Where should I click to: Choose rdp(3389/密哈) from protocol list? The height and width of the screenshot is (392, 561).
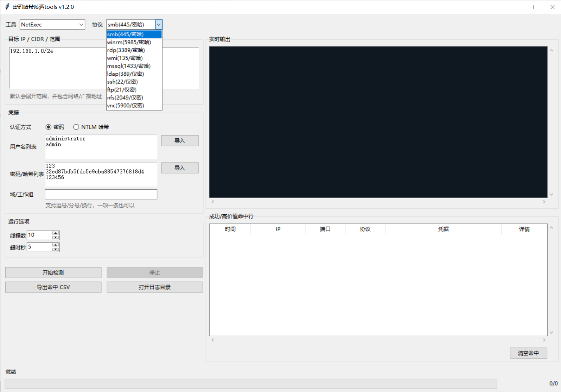pos(134,50)
